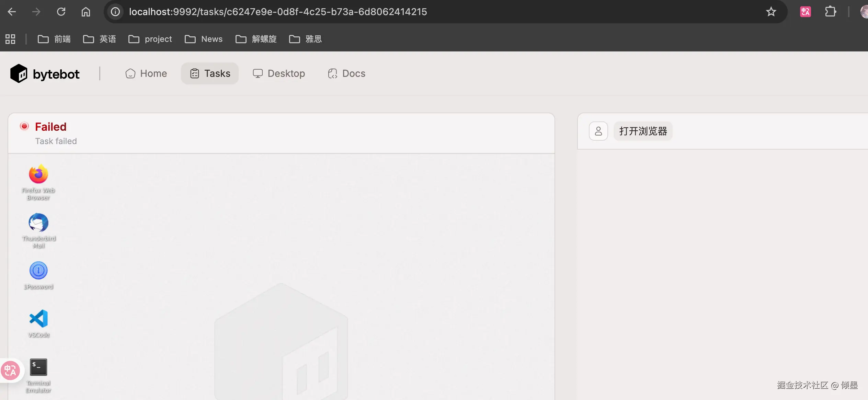The width and height of the screenshot is (868, 400).
Task: Launch VSCode from the desktop
Action: pyautogui.click(x=38, y=319)
